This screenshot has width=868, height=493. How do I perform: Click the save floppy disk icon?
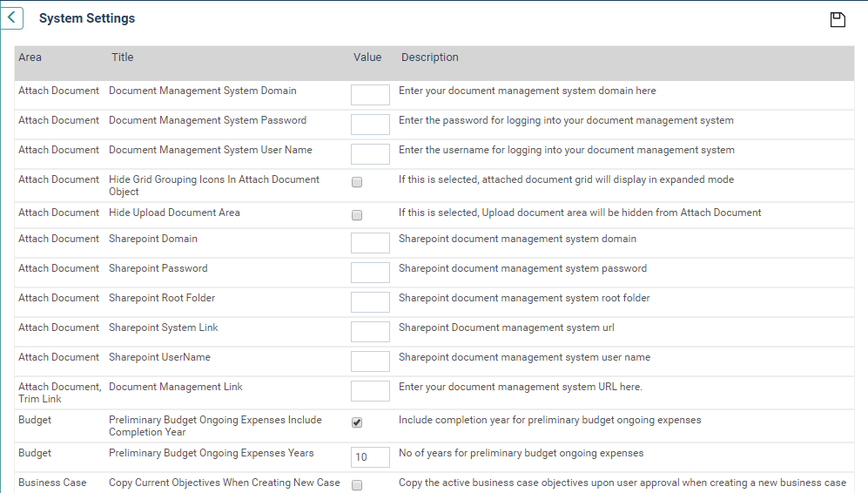point(838,19)
